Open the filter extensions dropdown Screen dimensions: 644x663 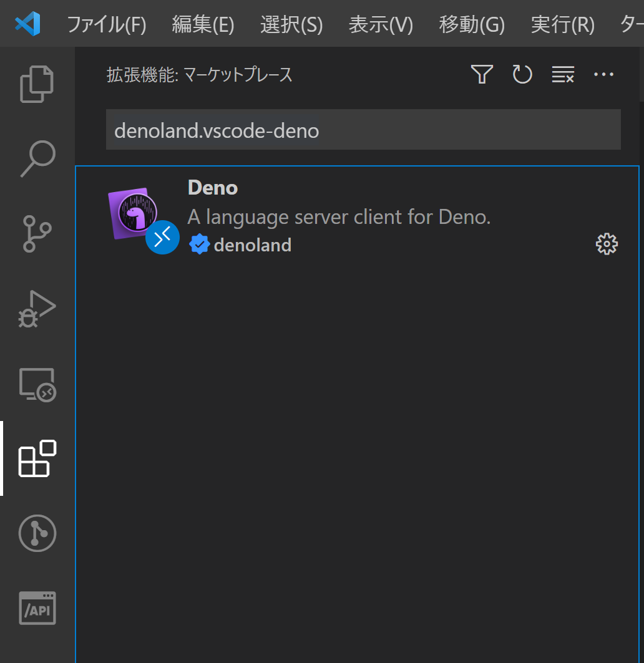482,74
